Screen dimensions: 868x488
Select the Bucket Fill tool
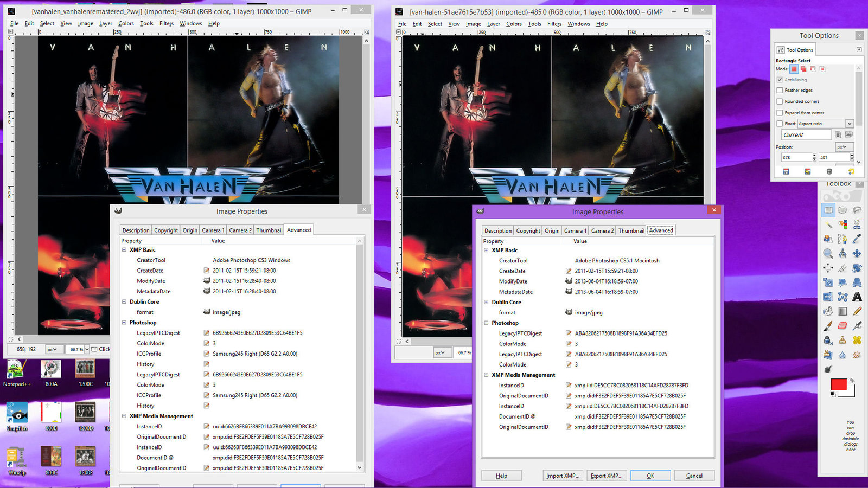tap(828, 311)
